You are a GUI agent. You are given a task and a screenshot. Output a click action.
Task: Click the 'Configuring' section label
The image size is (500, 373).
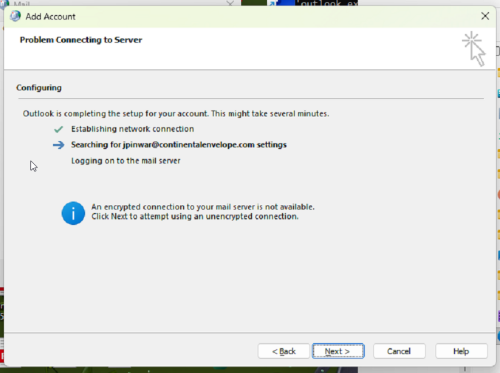coord(39,88)
